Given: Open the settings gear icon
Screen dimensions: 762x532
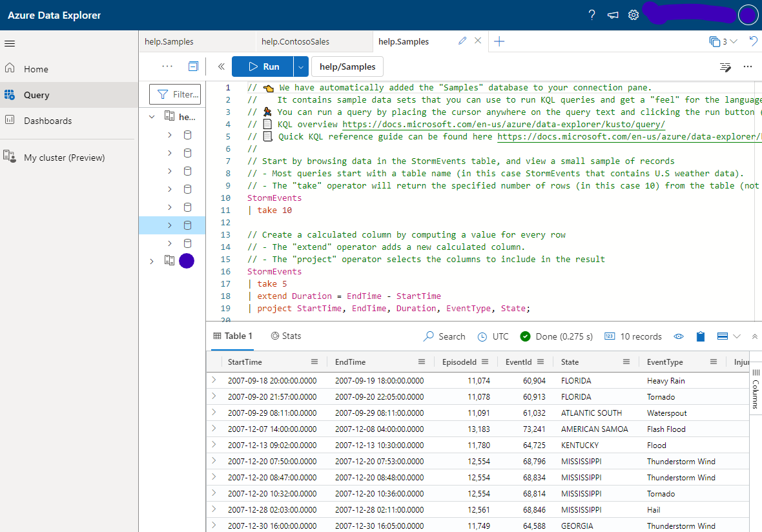Looking at the screenshot, I should pyautogui.click(x=633, y=15).
